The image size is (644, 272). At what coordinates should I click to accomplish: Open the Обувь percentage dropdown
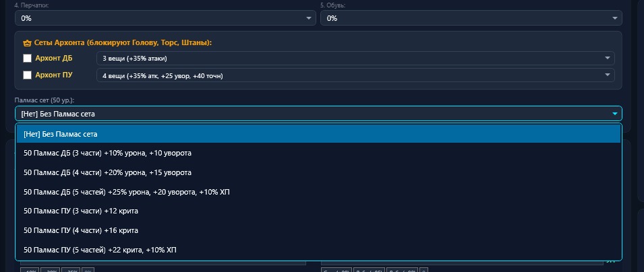[x=471, y=18]
